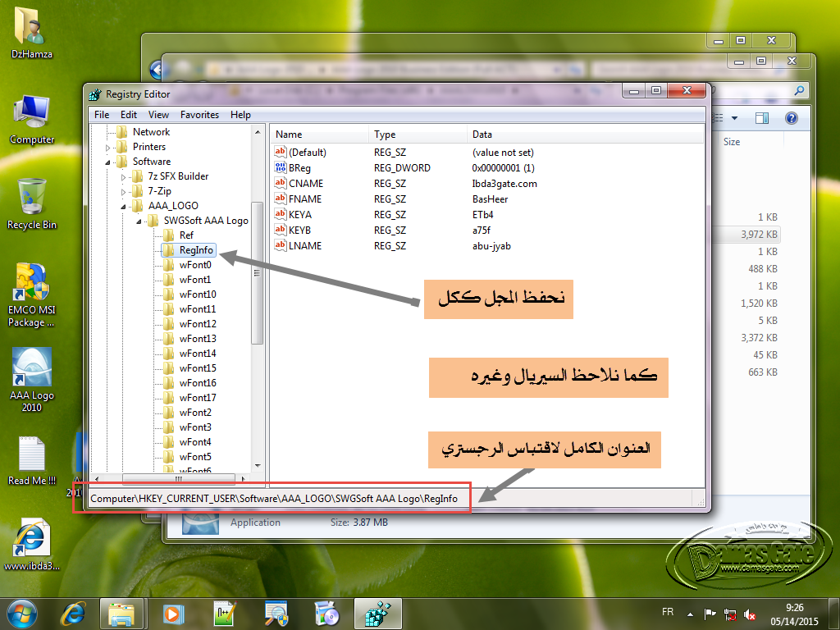Collapse the SWGSoft AAA Logo key
The width and height of the screenshot is (840, 630).
tap(139, 221)
